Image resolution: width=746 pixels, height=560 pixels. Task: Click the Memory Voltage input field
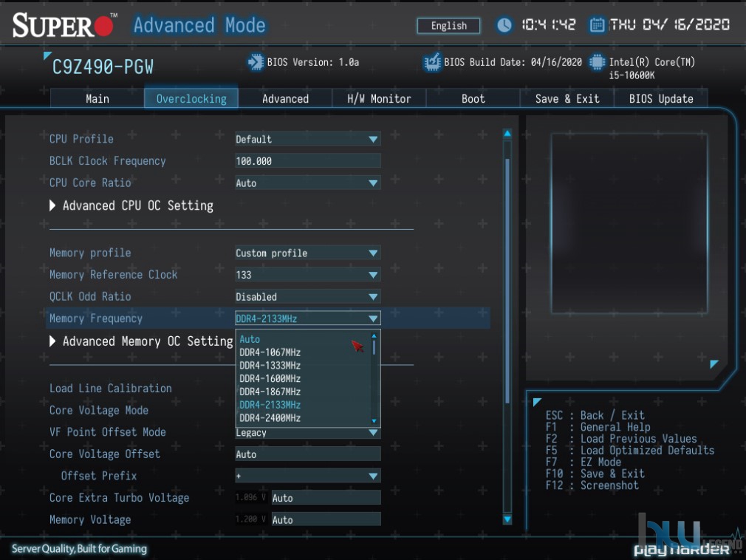pyautogui.click(x=326, y=519)
